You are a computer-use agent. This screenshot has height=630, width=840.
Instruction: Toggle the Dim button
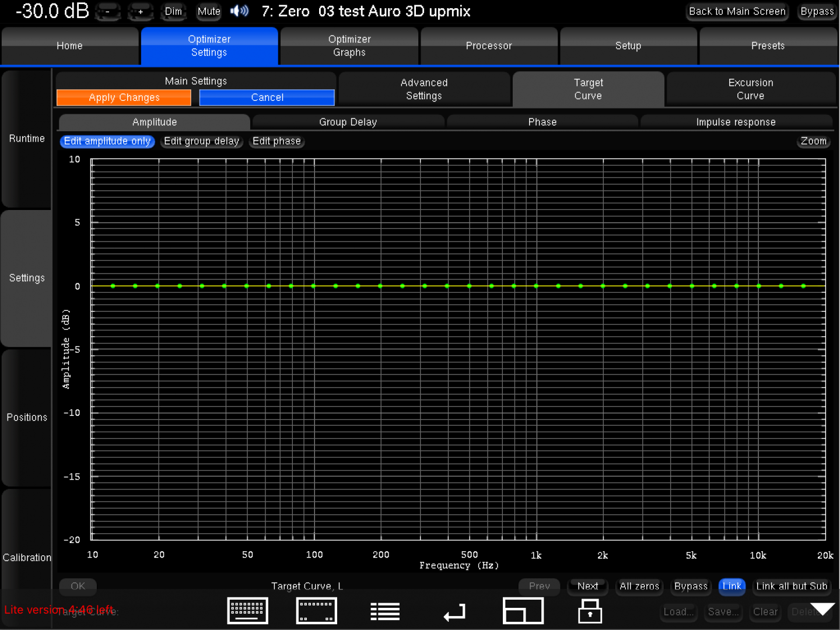click(173, 12)
